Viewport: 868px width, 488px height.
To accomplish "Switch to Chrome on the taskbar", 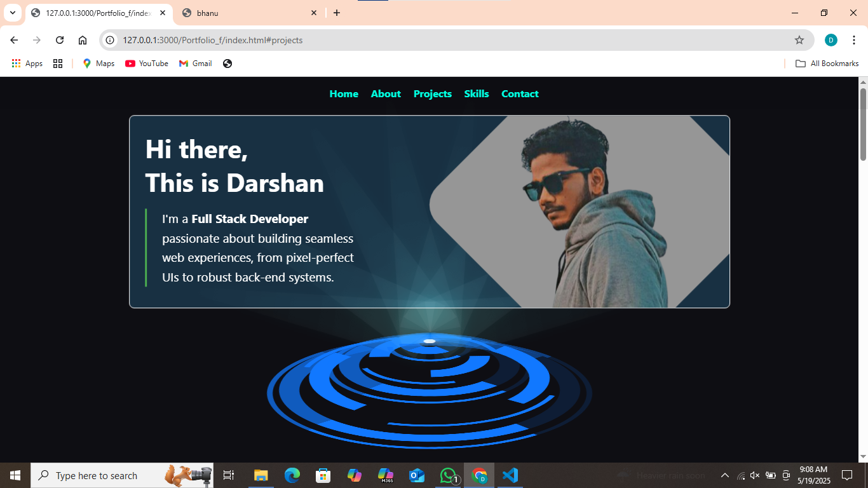I will click(479, 475).
